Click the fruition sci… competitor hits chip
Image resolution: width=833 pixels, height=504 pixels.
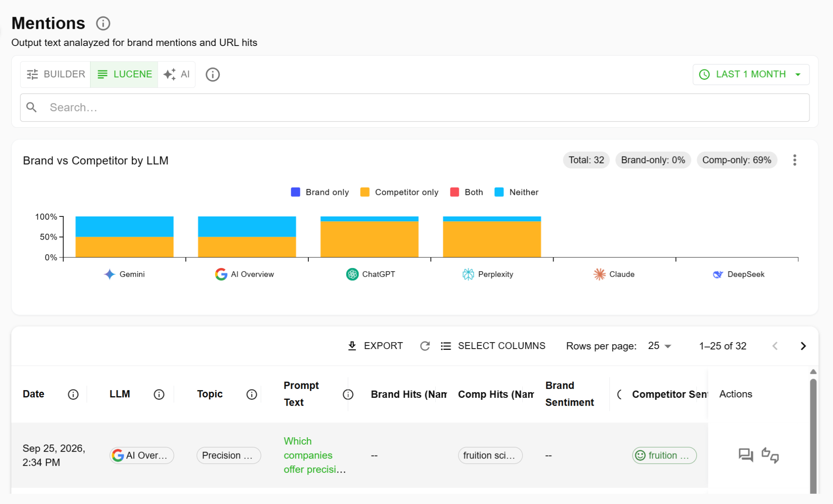(x=490, y=455)
